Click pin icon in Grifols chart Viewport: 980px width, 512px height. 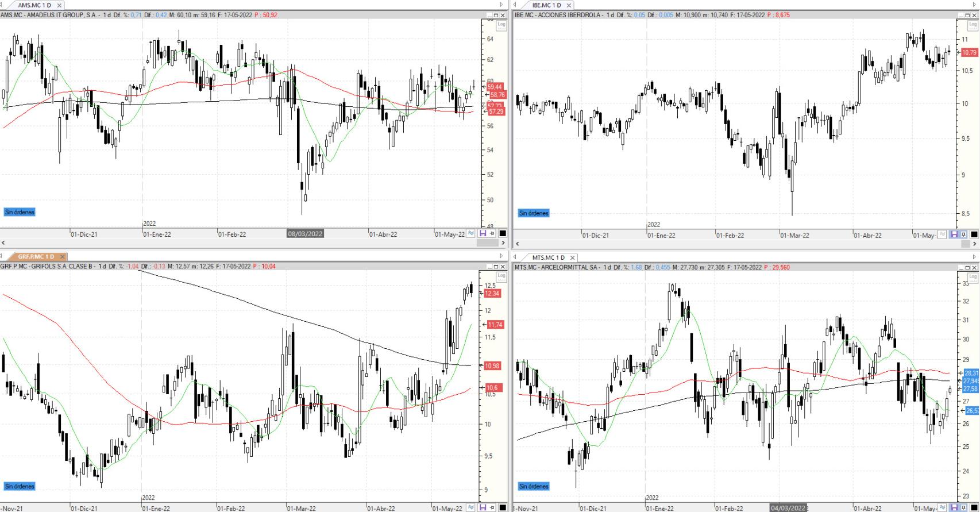(x=492, y=507)
